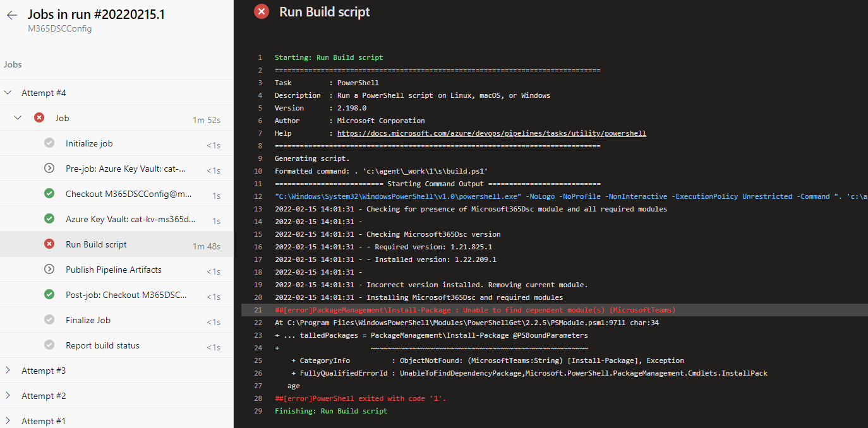This screenshot has height=428, width=868.
Task: Click the status icon beside Report build status
Action: click(49, 345)
